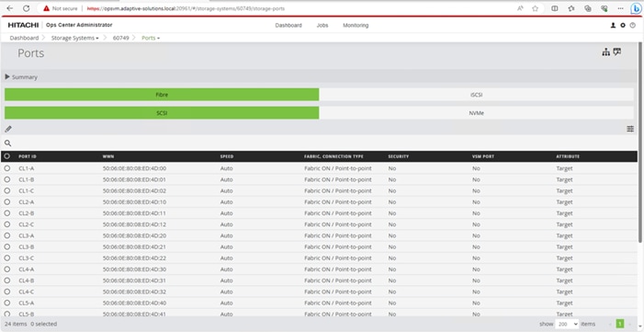
Task: Click port ID CL4-B text
Action: point(27,280)
